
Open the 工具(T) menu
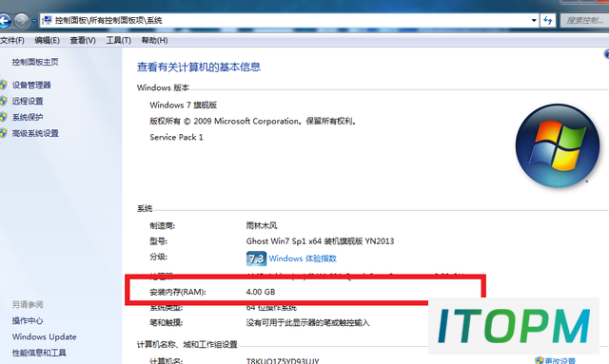(x=118, y=40)
